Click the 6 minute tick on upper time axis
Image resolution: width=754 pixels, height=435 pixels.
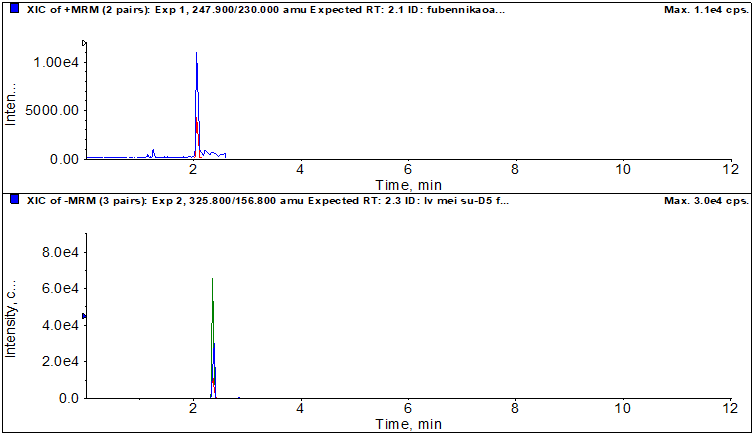click(x=408, y=170)
